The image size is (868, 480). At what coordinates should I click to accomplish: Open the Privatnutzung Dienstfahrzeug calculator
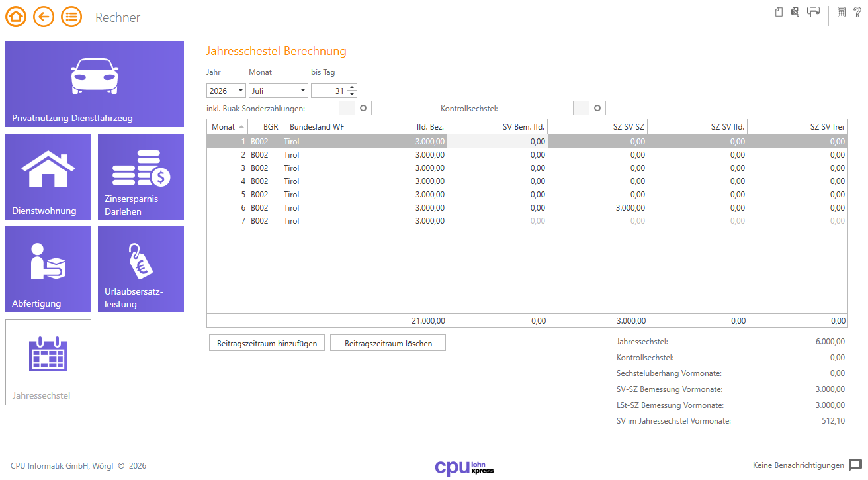click(x=94, y=84)
